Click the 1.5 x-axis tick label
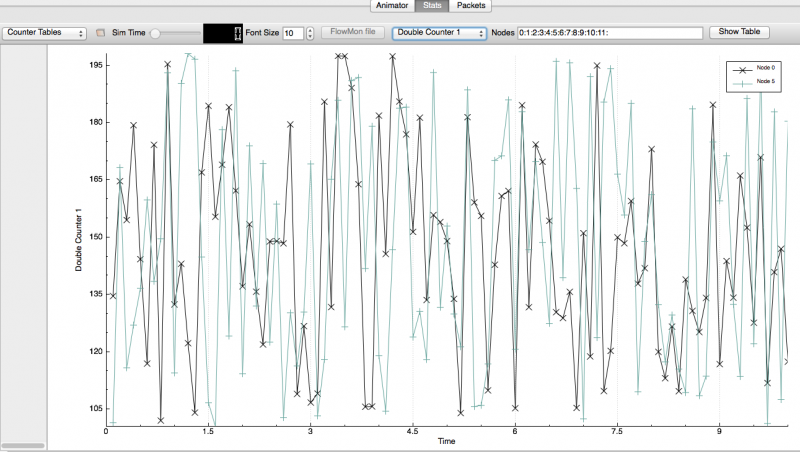Viewport: 800px width, 452px height. point(208,432)
